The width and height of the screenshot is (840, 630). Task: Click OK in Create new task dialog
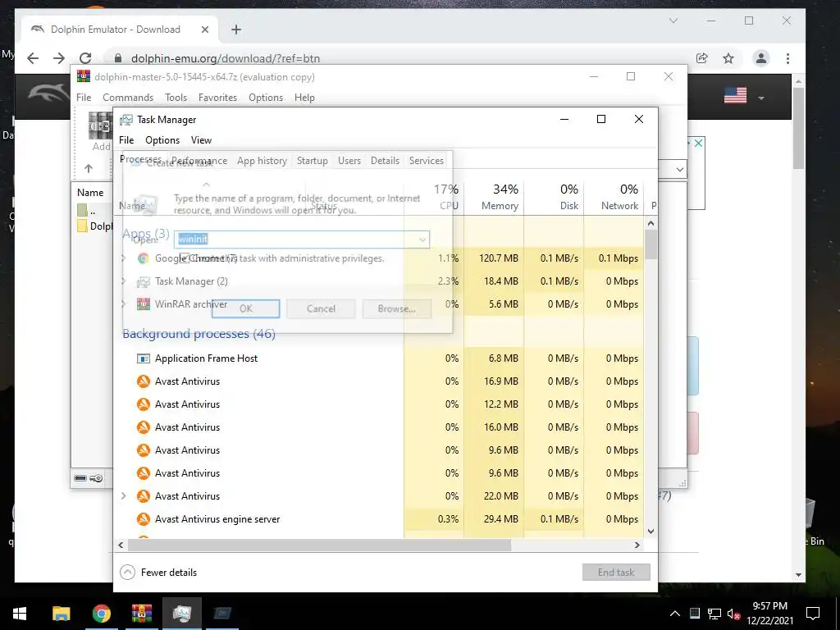click(x=246, y=308)
